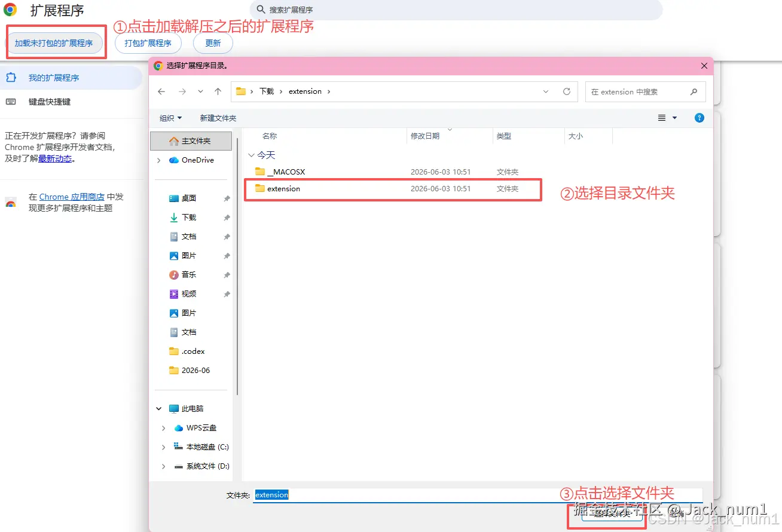Expand the 本地磁盘 (C:) tree node
Viewport: 782px width, 532px height.
point(164,447)
